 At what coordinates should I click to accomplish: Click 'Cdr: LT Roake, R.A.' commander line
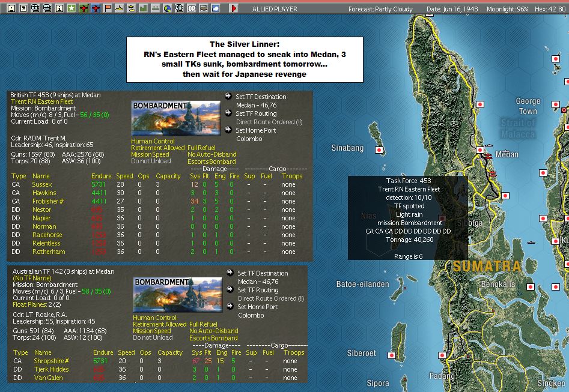40,315
